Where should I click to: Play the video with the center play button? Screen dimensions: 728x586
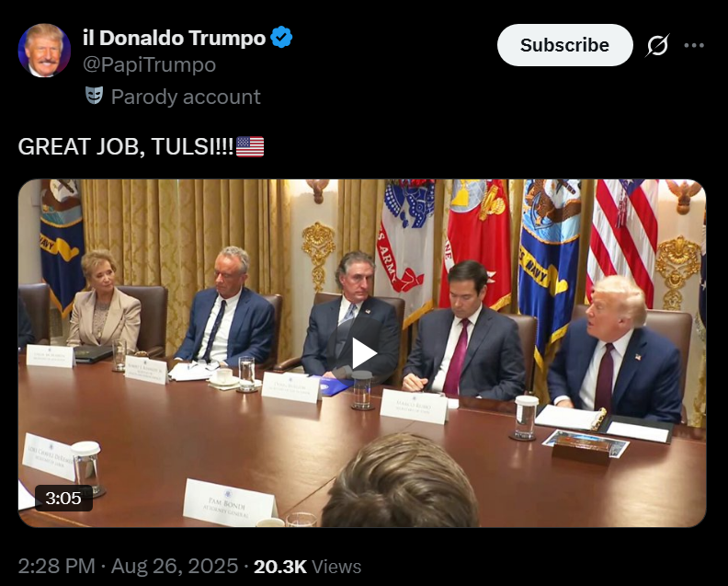[362, 353]
